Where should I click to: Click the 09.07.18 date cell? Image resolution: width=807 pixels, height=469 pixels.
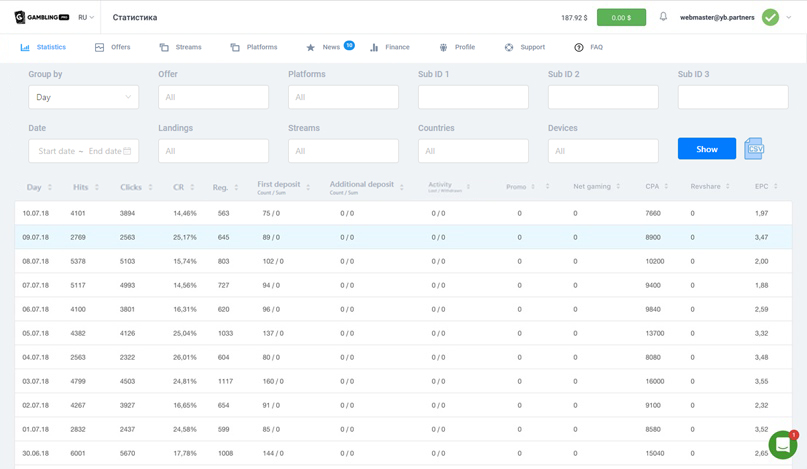tap(36, 237)
